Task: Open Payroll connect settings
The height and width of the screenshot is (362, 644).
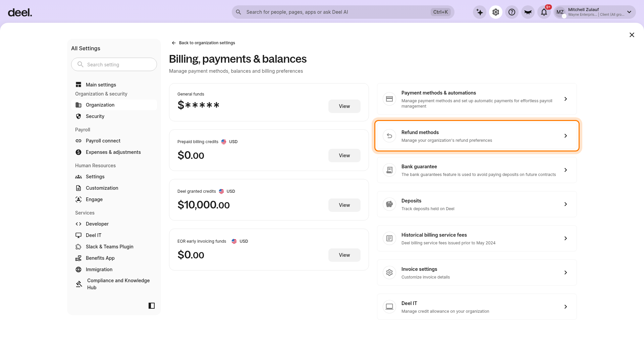Action: [x=114, y=141]
